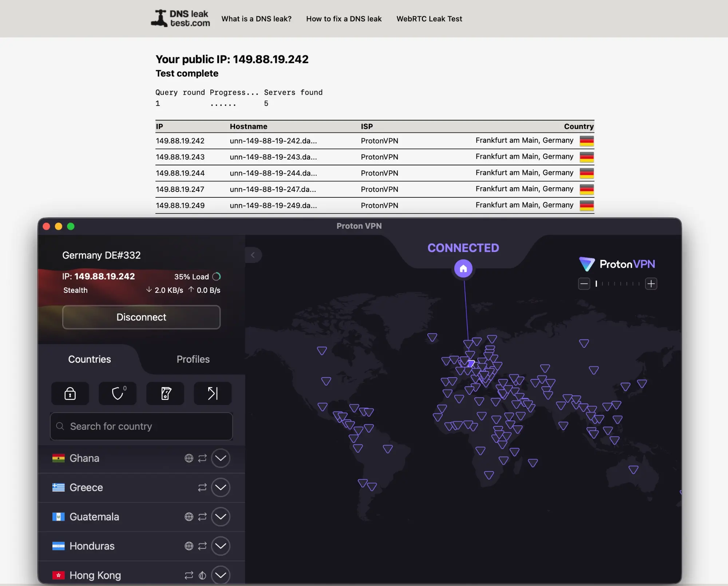The image size is (728, 586).
Task: Switch to the Profiles tab
Action: tap(193, 359)
